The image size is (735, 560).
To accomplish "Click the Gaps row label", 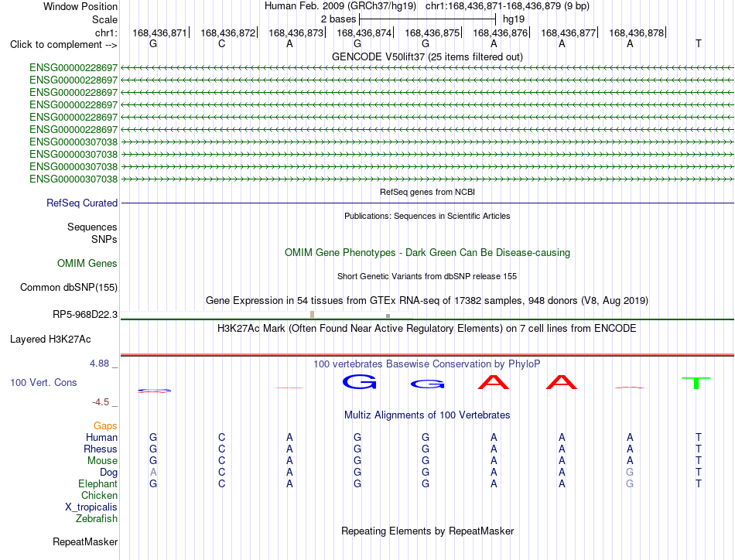I will pos(105,425).
